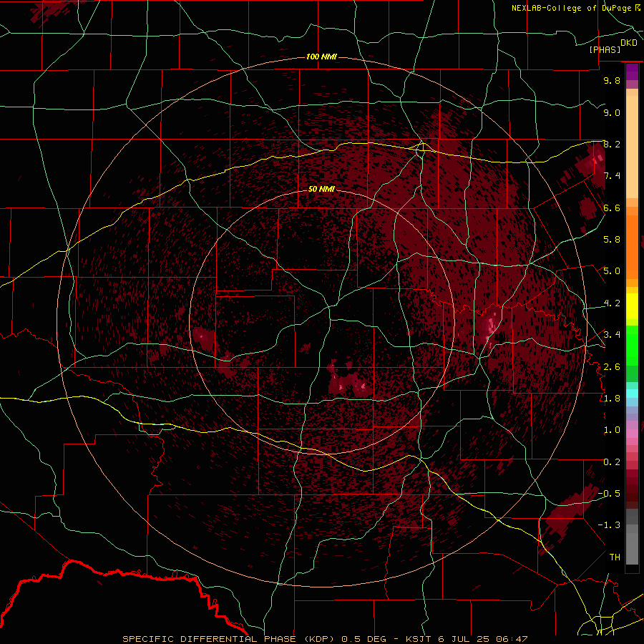Click the purple swatch atop the legend
This screenshot has width=644, height=644.
632,72
